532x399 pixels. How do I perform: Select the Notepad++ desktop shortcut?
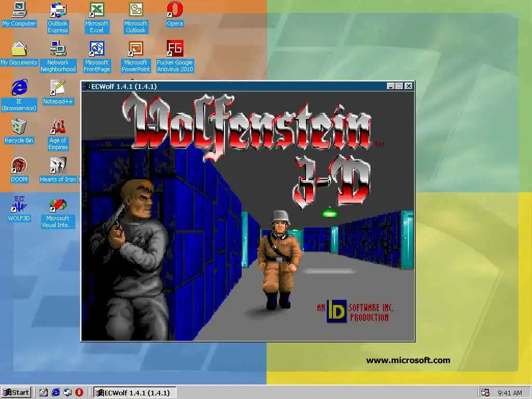[x=58, y=92]
